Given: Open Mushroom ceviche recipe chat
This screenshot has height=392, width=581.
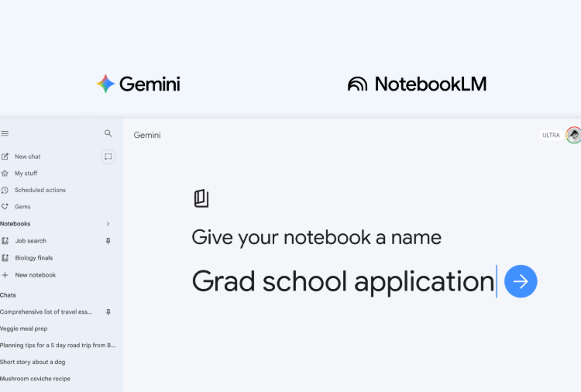Looking at the screenshot, I should tap(35, 379).
